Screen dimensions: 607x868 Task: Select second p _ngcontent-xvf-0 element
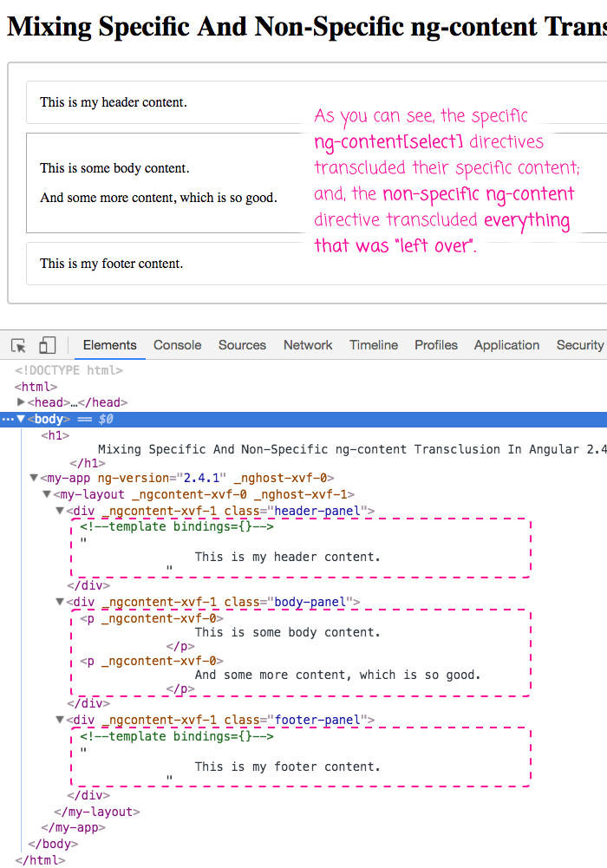coord(152,661)
